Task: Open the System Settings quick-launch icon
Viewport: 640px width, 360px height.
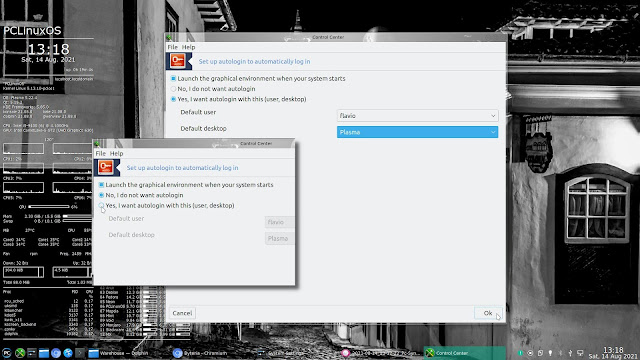Action: point(31,353)
